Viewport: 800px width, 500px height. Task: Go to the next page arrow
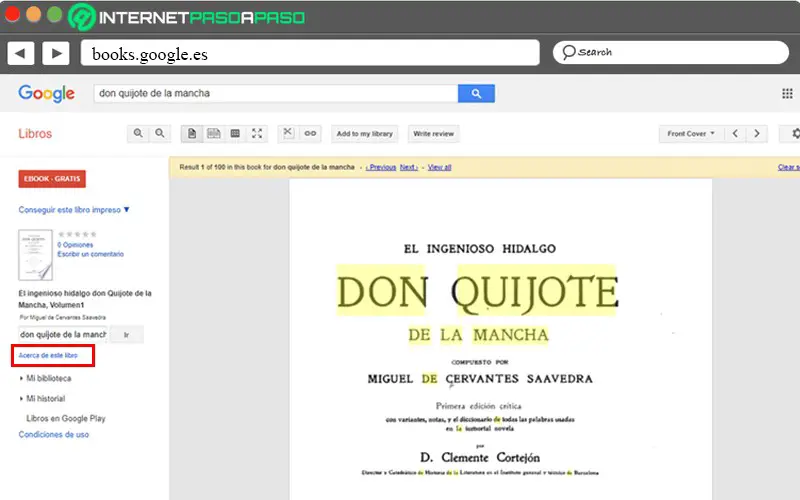click(x=758, y=133)
